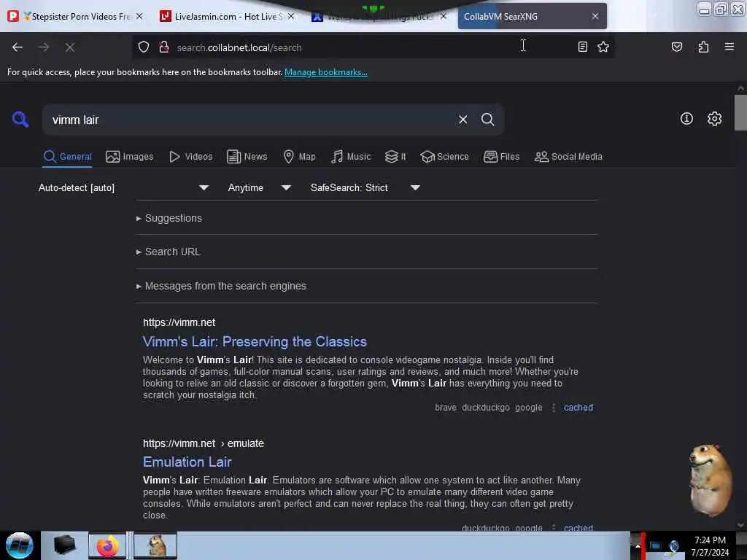Show hidden system tray icons
747x560 pixels.
(x=637, y=546)
